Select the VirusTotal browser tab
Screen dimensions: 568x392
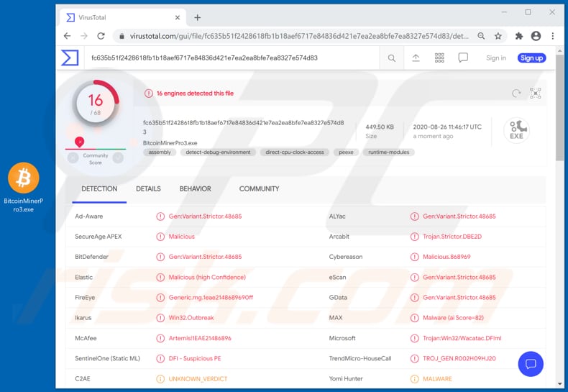click(x=122, y=17)
